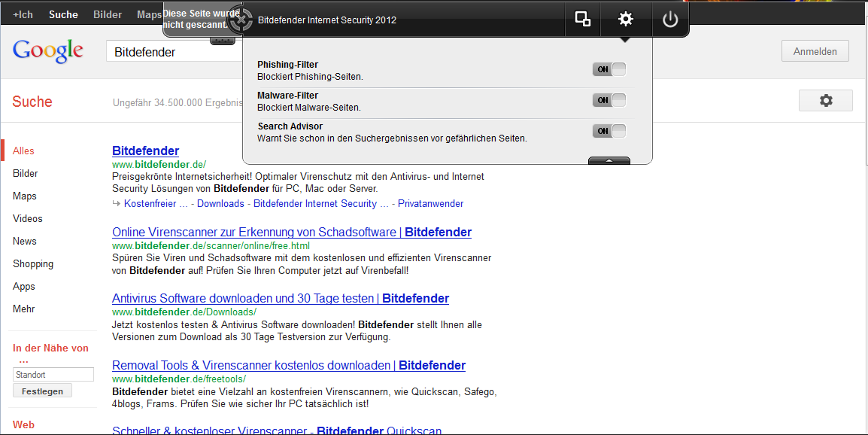Select Shopping filter in left sidebar
This screenshot has height=435, width=868.
pos(32,263)
